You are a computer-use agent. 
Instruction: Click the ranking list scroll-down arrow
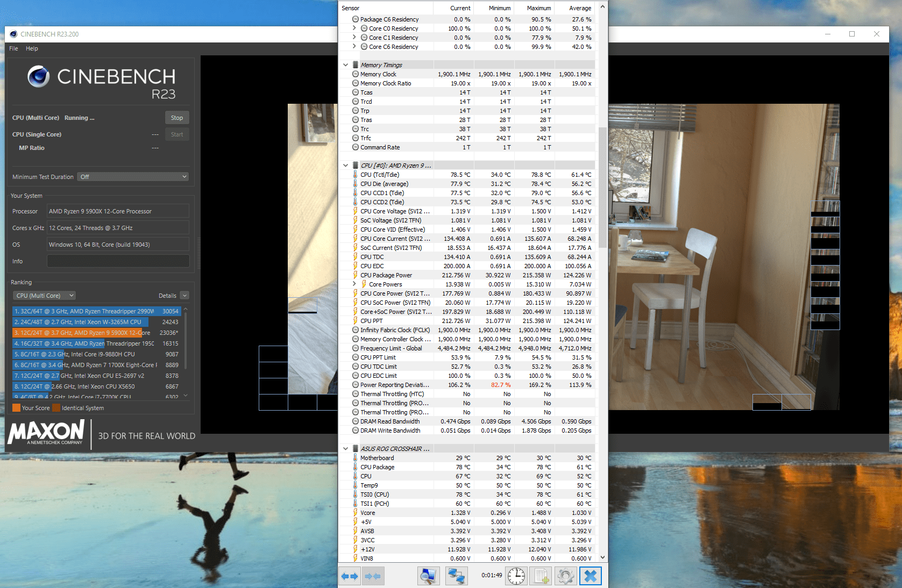(186, 396)
